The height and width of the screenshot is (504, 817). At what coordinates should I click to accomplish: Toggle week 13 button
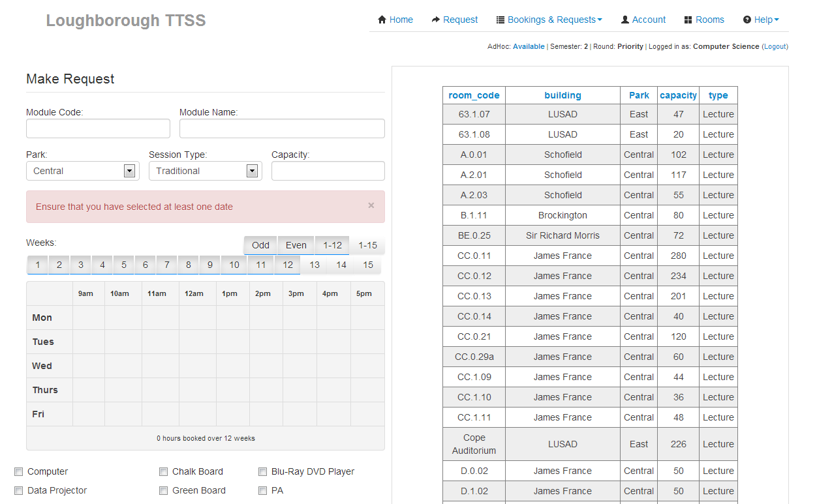tap(315, 265)
